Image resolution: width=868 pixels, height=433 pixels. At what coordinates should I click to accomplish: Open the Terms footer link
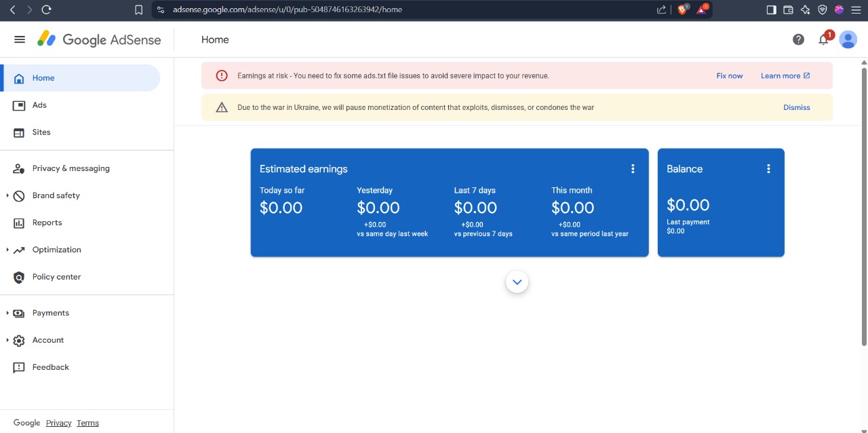[87, 423]
